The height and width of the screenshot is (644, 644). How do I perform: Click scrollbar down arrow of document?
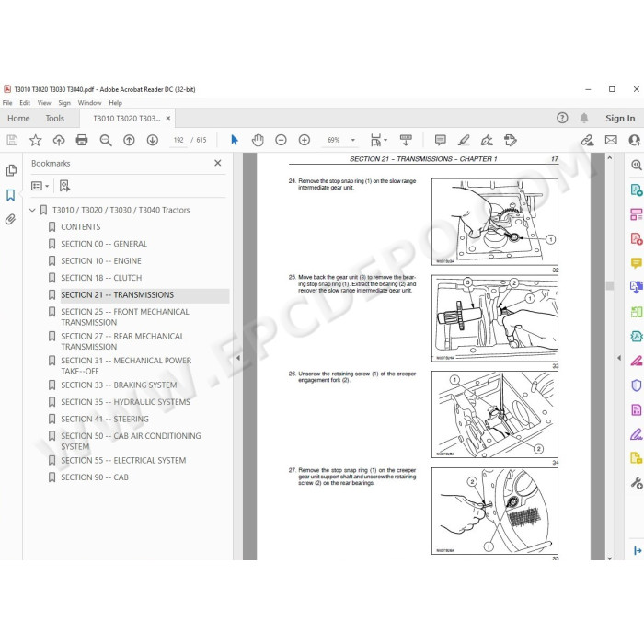[609, 557]
